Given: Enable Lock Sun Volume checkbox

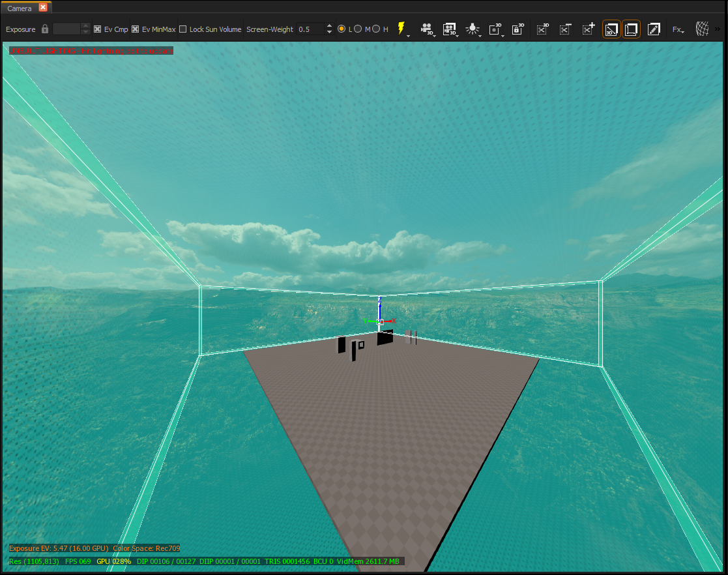Looking at the screenshot, I should pos(183,29).
